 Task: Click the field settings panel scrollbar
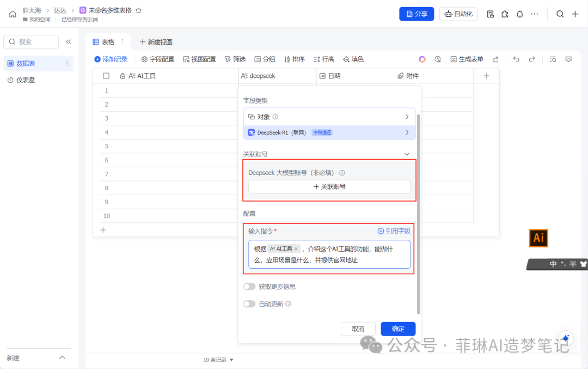point(419,214)
